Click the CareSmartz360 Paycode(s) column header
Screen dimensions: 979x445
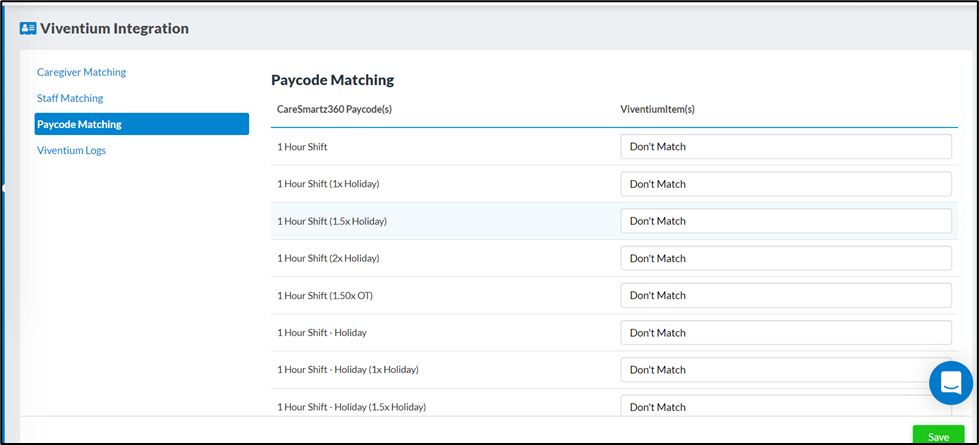334,108
